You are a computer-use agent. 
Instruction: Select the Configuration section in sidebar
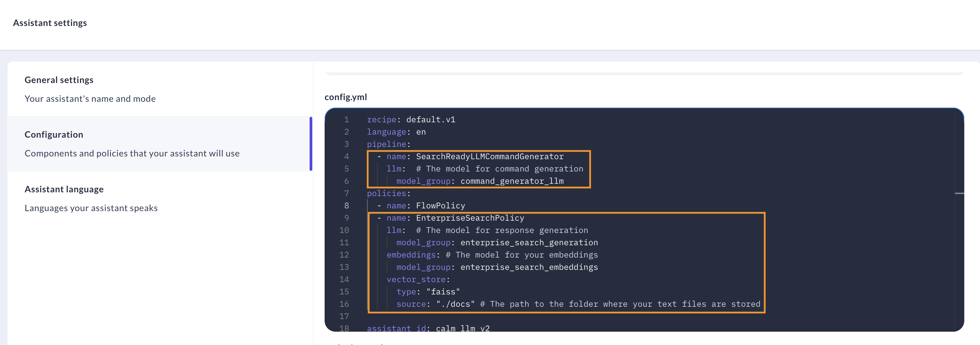pos(54,134)
